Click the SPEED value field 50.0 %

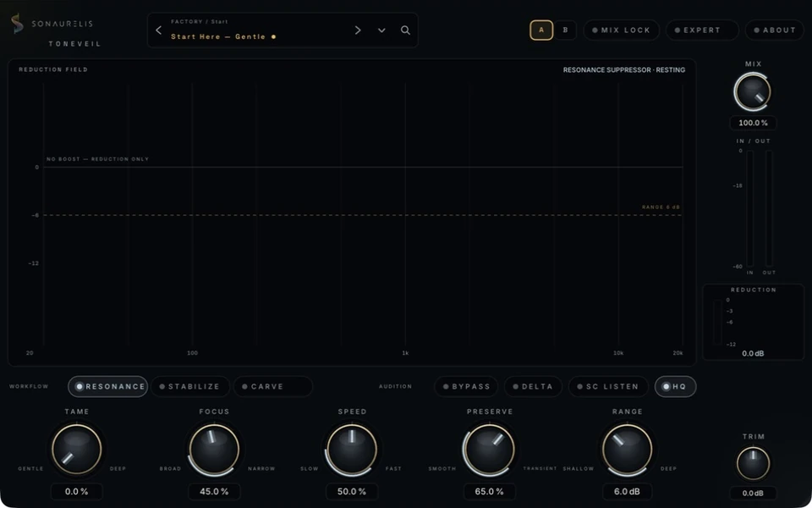(x=352, y=491)
